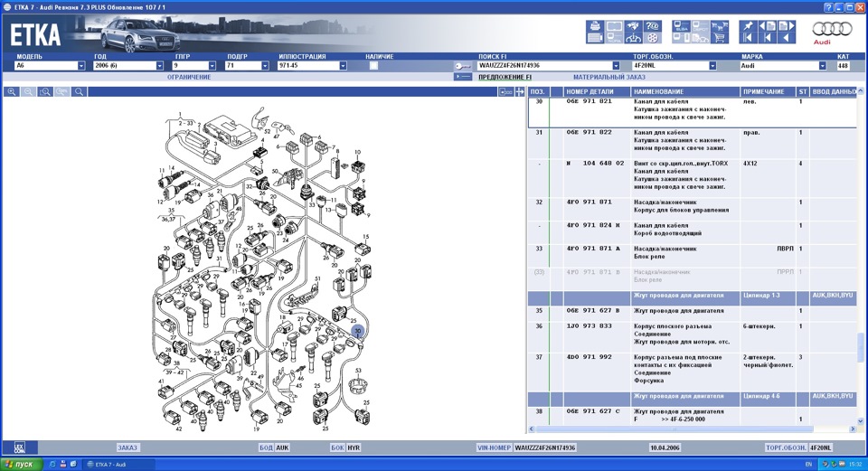The image size is (868, 471).
Task: Click the ОГРАНИЧЕНИЕ link
Action: tap(189, 78)
